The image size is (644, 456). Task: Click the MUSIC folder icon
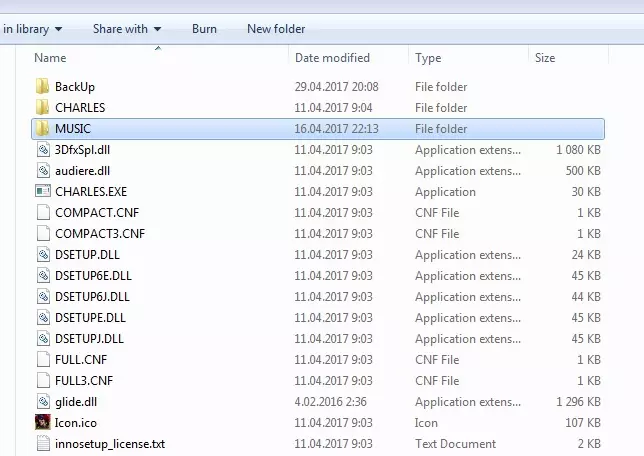point(42,129)
